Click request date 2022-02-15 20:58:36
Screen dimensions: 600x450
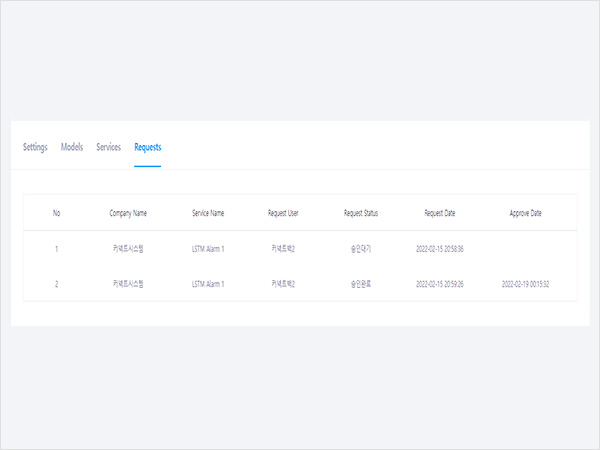click(x=440, y=248)
